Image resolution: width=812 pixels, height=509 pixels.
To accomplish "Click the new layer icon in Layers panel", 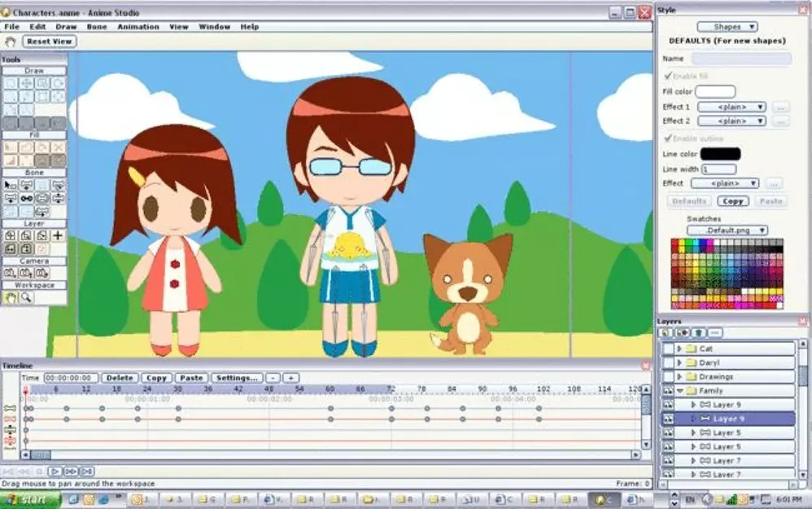I will click(666, 333).
